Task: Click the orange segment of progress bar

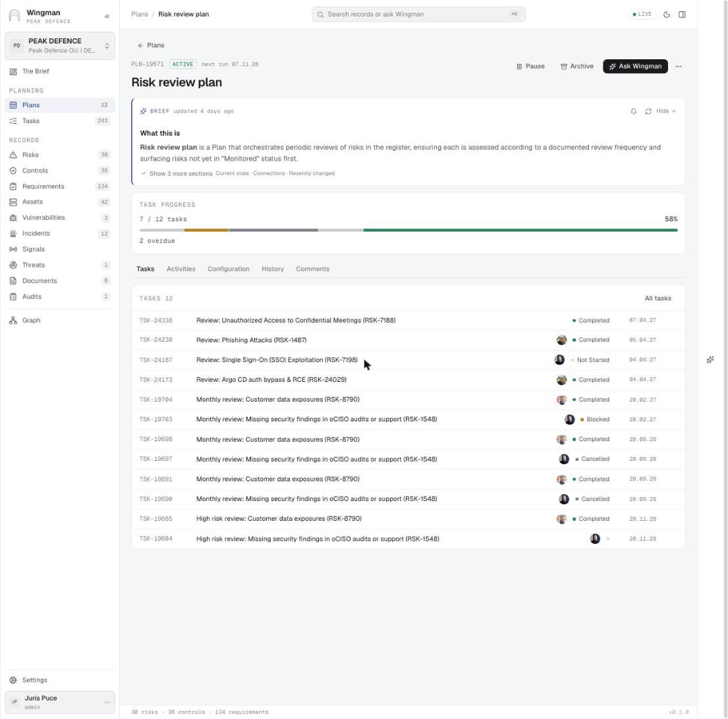Action: click(206, 230)
